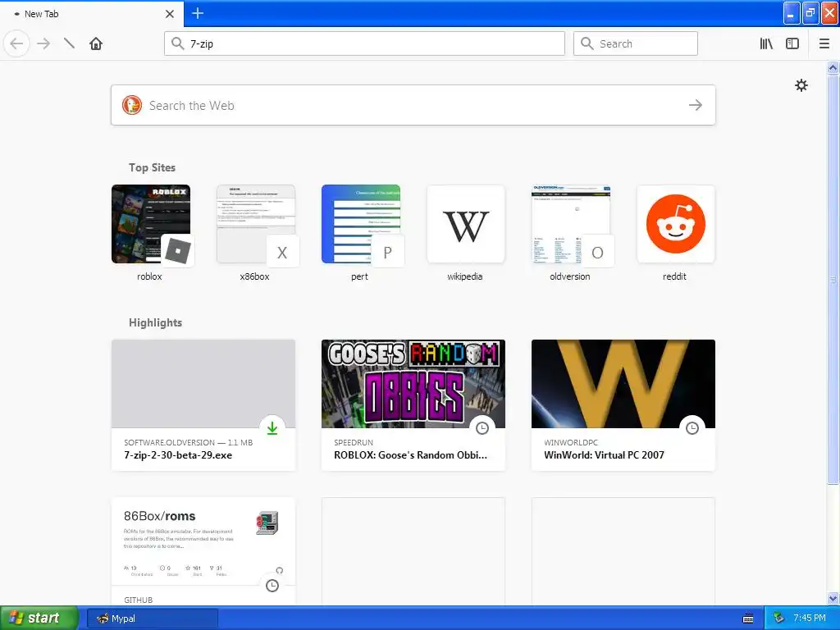This screenshot has height=630, width=840.
Task: Click the keyboard icon in system tray
Action: (748, 619)
